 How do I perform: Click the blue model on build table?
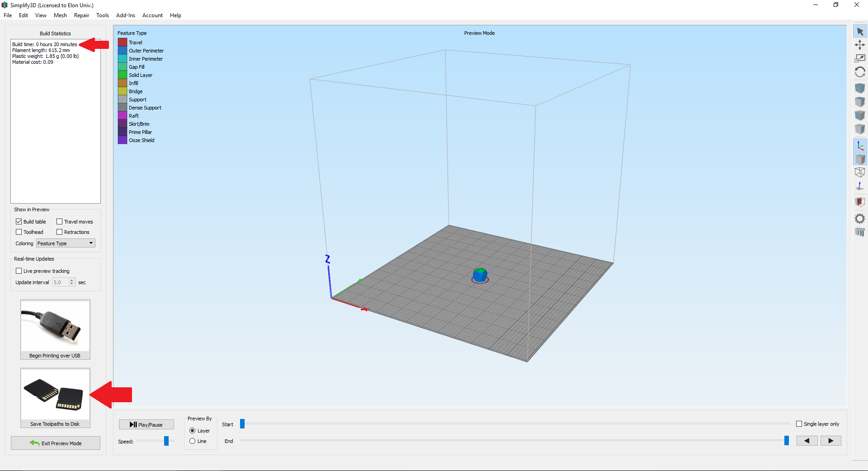480,275
